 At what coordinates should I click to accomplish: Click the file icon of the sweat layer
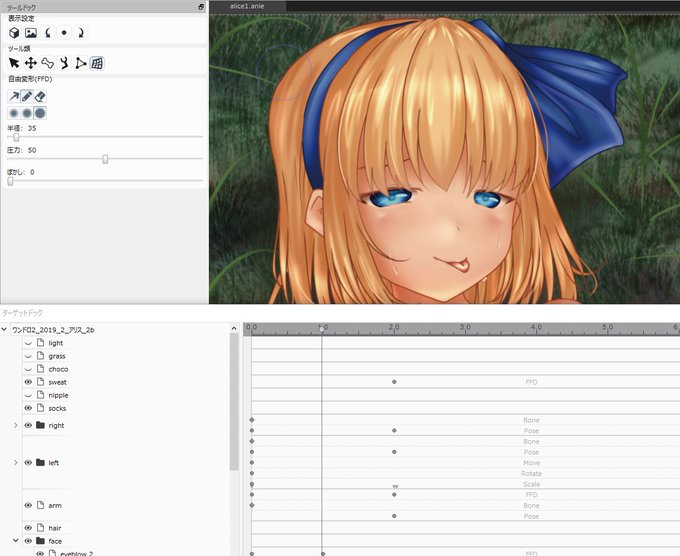(40, 382)
